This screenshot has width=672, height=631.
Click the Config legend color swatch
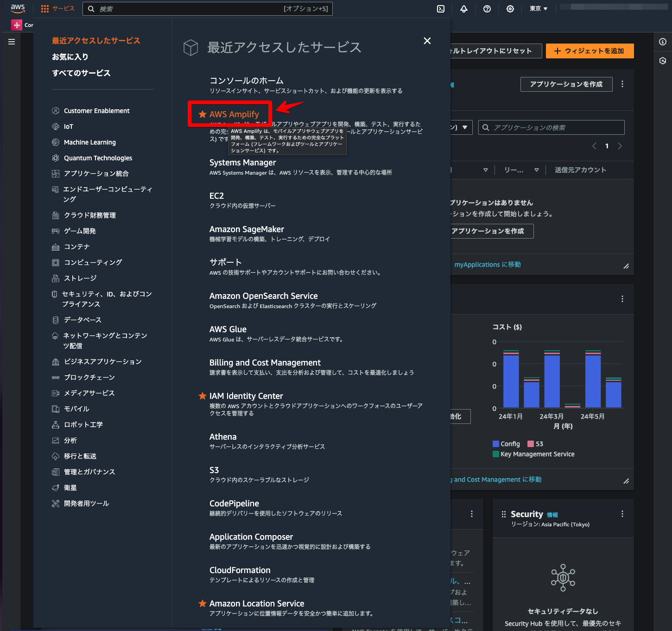point(496,444)
